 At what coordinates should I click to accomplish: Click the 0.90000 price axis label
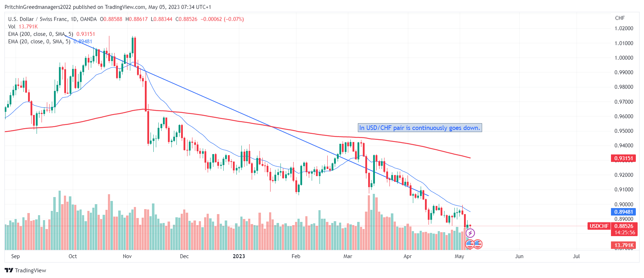tap(624, 205)
